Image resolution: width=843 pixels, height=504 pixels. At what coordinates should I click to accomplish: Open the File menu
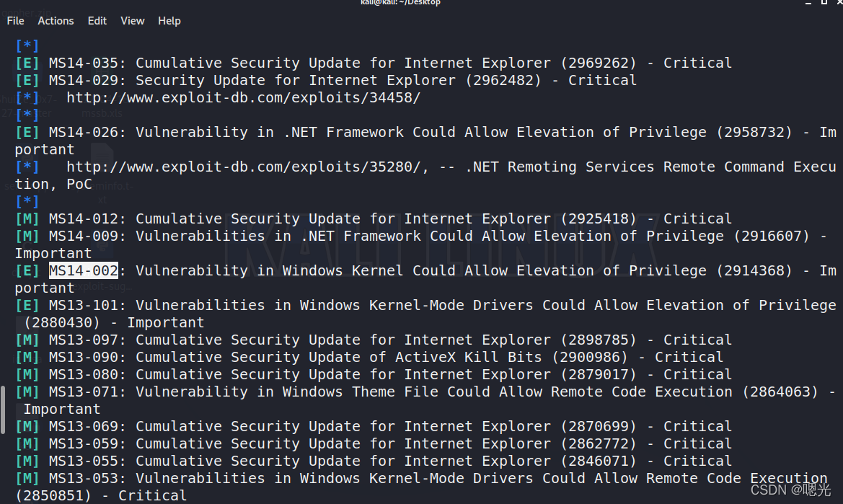click(x=15, y=21)
